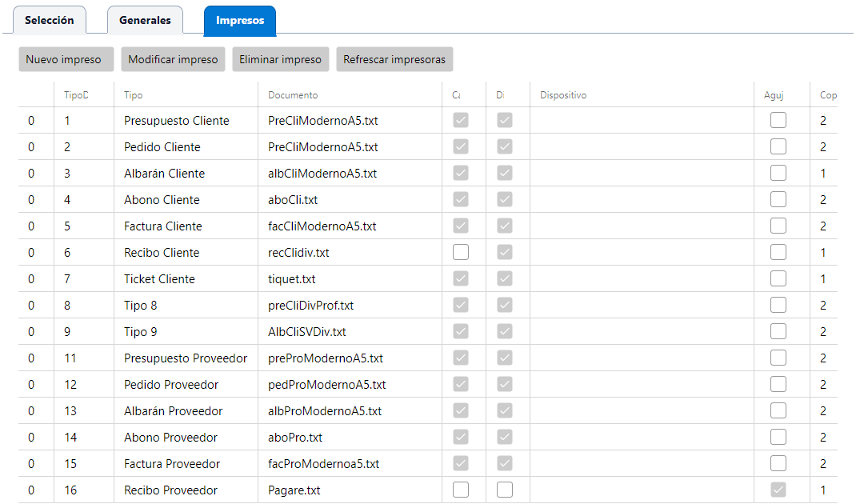Select the Recibo Proveedor cell

[186, 490]
